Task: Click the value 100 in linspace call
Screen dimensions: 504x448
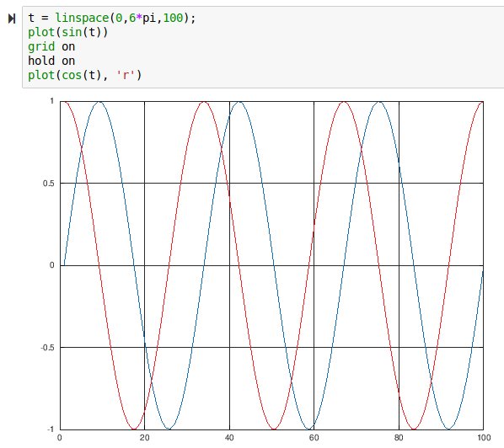Action: (173, 18)
